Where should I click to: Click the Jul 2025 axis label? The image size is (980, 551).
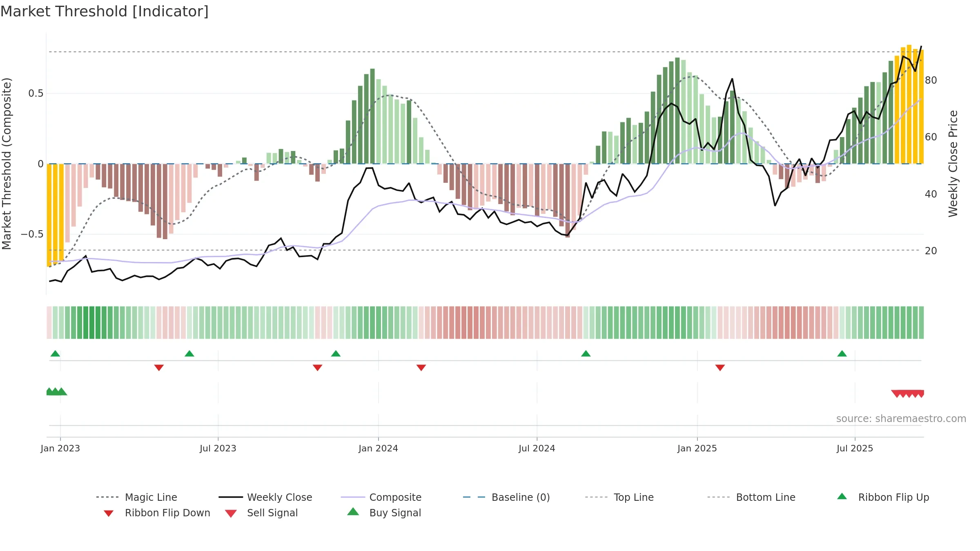(x=855, y=448)
